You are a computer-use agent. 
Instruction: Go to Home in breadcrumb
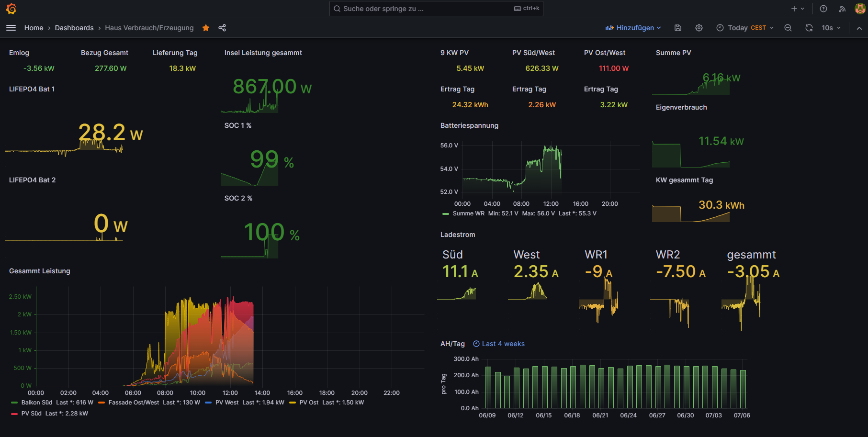(x=34, y=28)
